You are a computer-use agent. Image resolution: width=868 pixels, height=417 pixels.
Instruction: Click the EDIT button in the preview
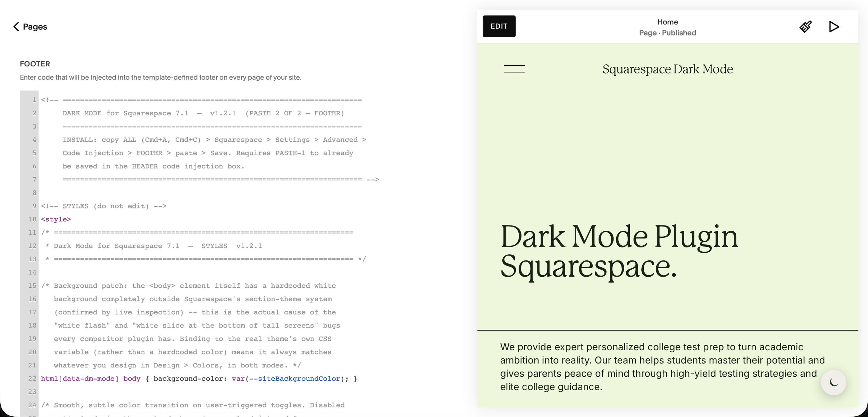coord(499,26)
